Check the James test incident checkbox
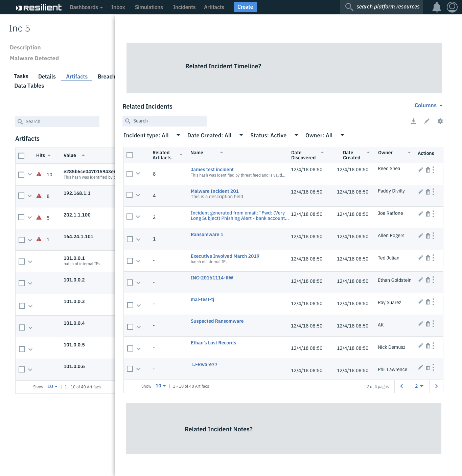The height and width of the screenshot is (476, 462). point(130,174)
